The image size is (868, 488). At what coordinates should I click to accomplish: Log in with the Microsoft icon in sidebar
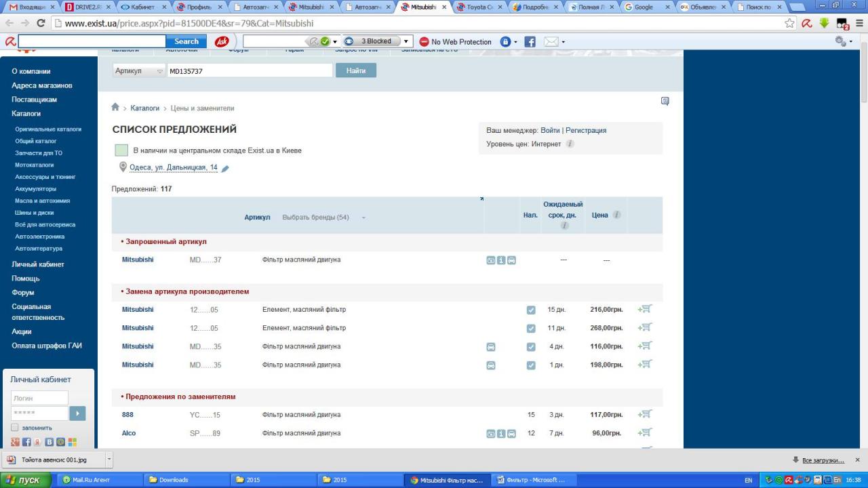tap(72, 443)
